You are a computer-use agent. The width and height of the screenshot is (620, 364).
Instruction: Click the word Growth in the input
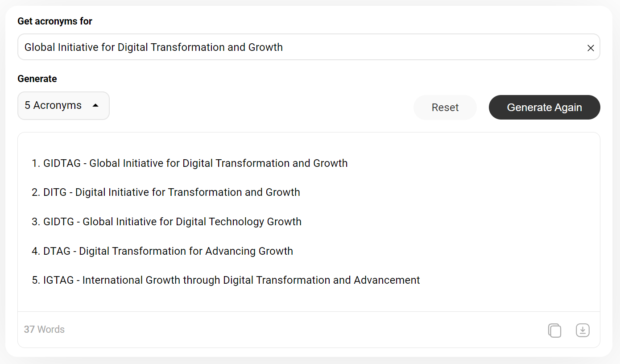point(265,47)
